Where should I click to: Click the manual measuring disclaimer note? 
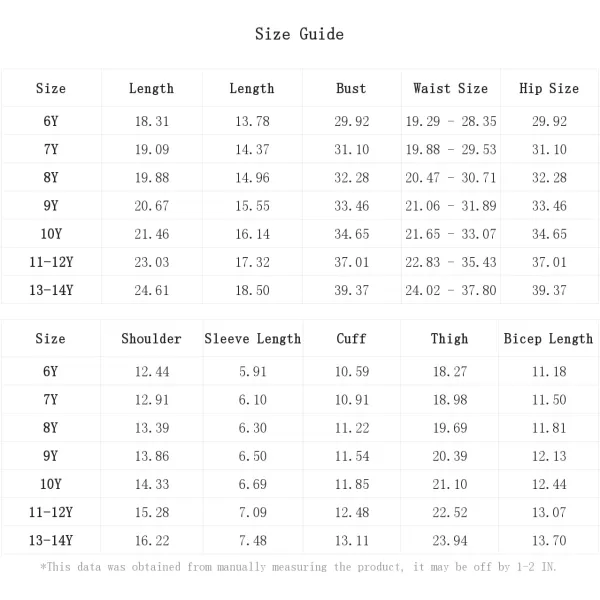coord(298,567)
